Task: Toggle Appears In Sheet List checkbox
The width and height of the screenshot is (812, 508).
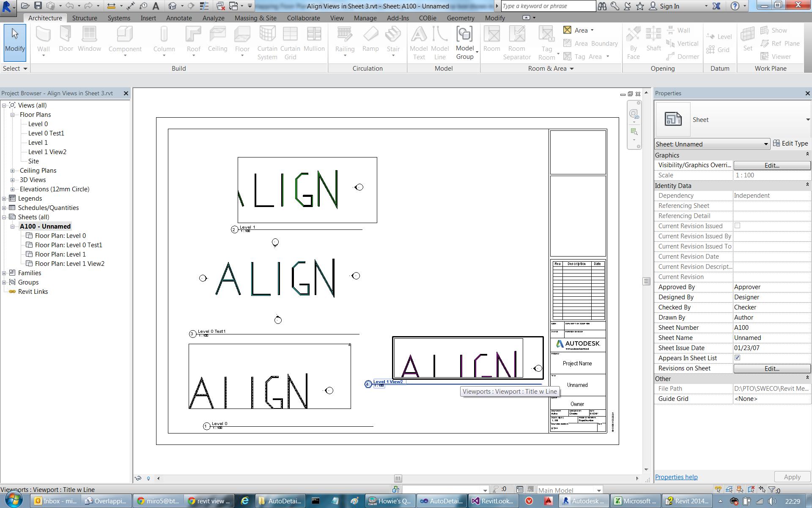Action: [x=737, y=358]
